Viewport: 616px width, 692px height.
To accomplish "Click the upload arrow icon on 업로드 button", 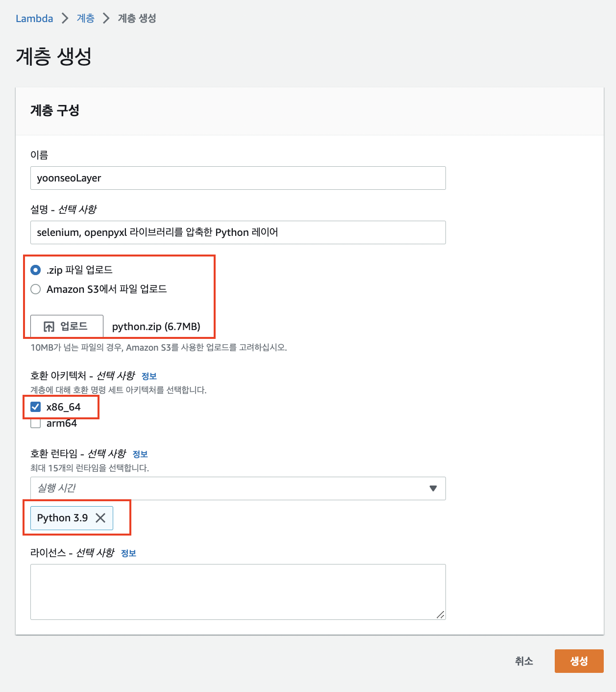I will pyautogui.click(x=49, y=327).
